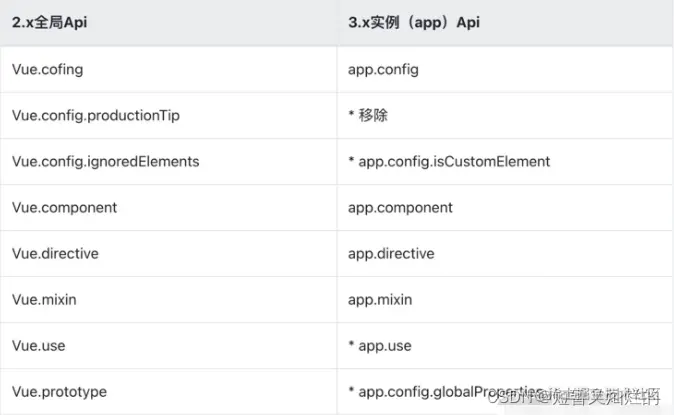Select the Vue.use cell
This screenshot has width=674, height=415.
(40, 346)
